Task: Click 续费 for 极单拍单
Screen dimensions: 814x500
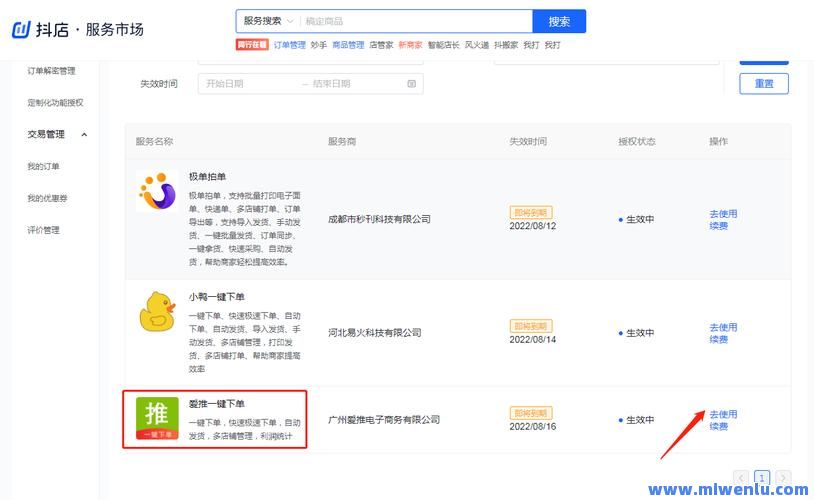Action: (718, 226)
